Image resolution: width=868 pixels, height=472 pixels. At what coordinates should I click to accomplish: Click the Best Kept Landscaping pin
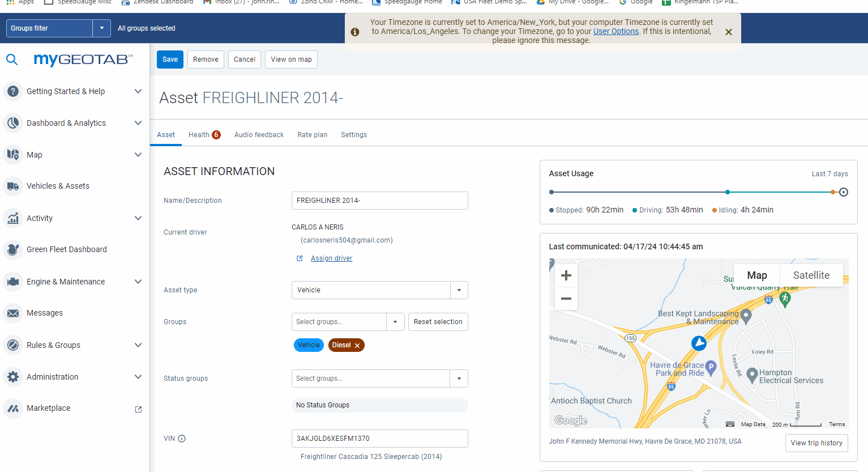[746, 316]
